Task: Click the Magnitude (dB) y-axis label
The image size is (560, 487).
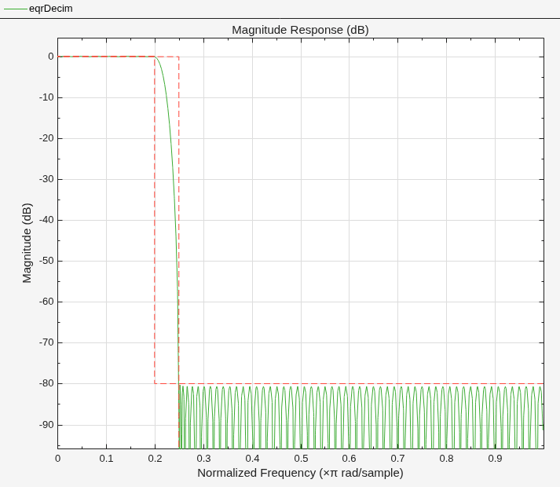Action: click(27, 243)
